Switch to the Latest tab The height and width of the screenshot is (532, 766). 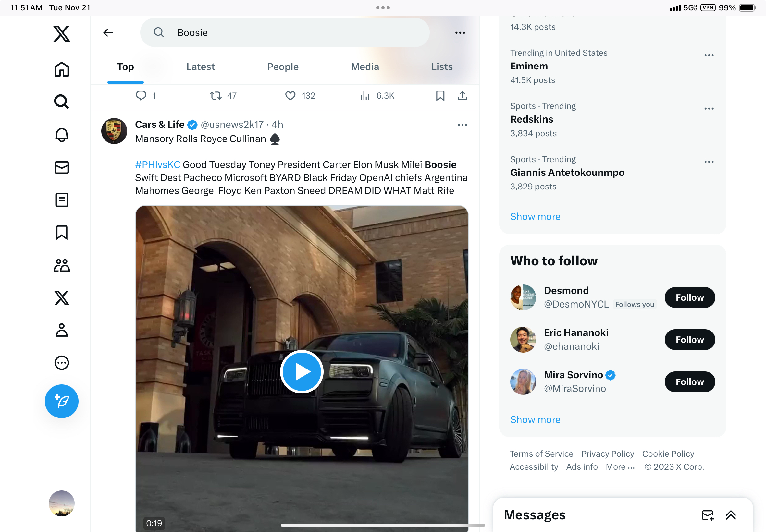pyautogui.click(x=200, y=67)
